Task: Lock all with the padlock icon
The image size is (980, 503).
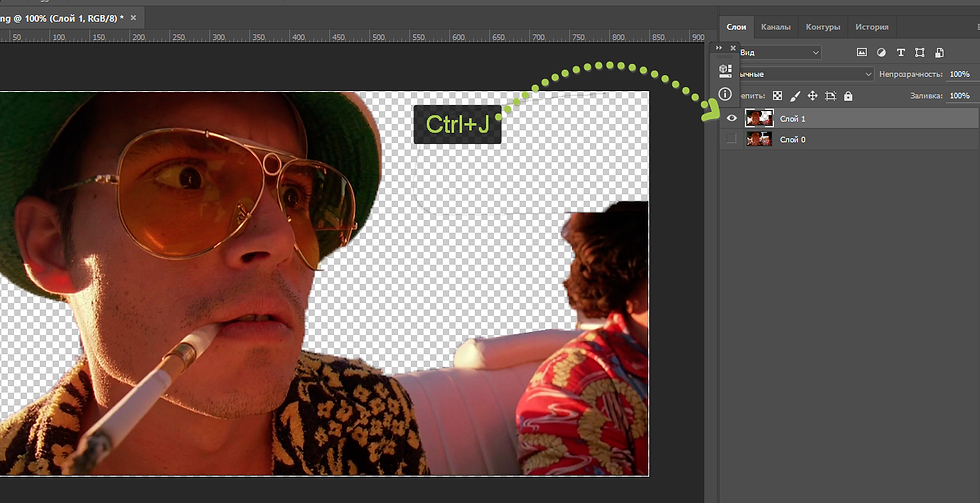Action: tap(848, 96)
